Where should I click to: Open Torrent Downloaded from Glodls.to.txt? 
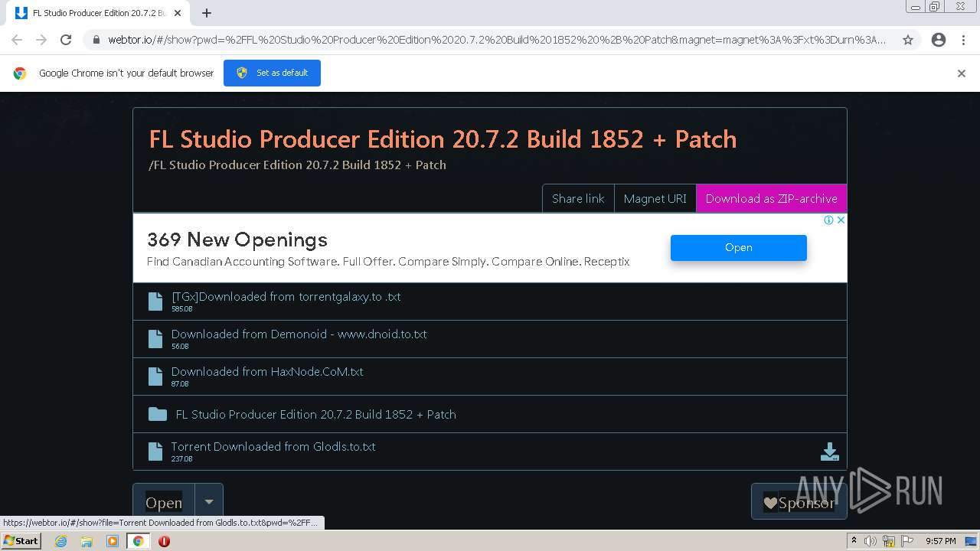coord(490,452)
